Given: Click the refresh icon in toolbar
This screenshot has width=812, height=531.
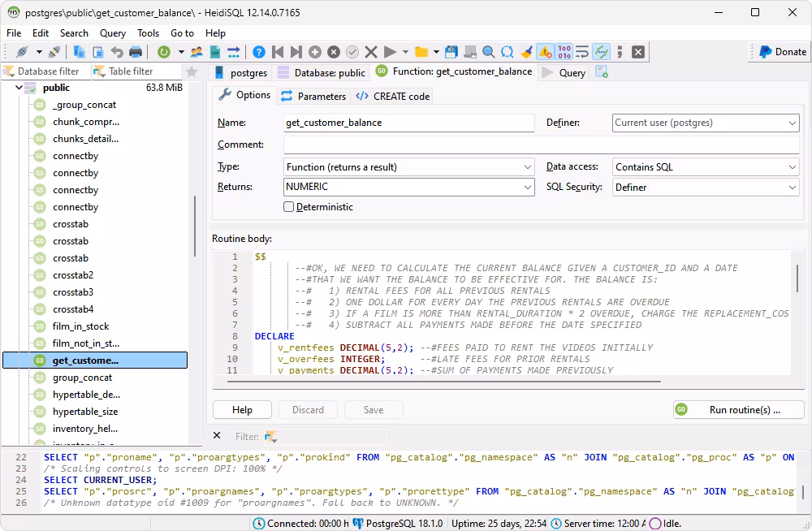Looking at the screenshot, I should pos(164,52).
